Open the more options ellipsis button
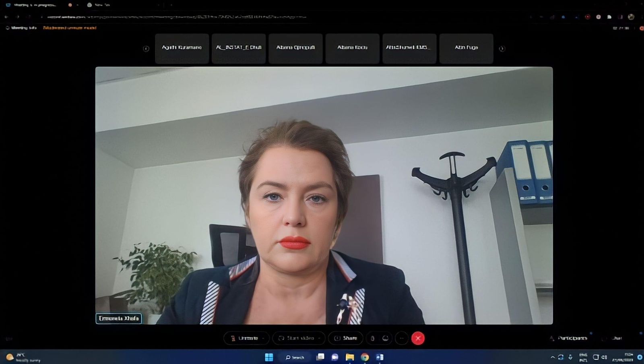The width and height of the screenshot is (644, 364). point(401,338)
